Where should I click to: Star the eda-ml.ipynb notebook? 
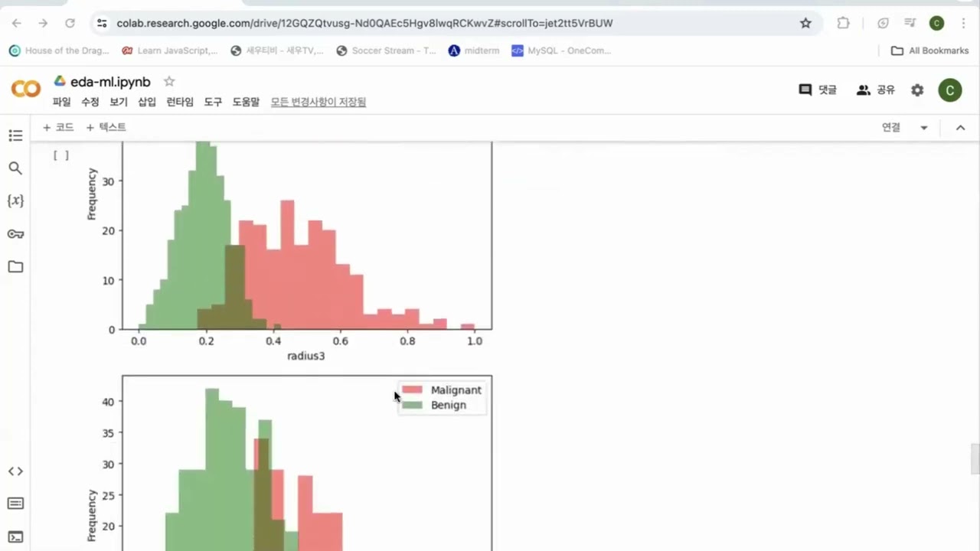169,81
